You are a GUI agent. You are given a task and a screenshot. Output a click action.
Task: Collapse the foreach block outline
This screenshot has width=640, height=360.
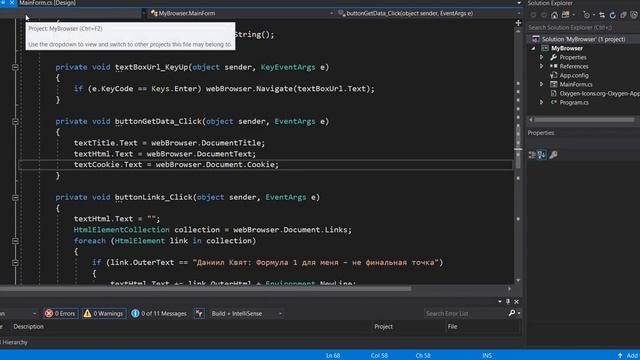pos(15,241)
